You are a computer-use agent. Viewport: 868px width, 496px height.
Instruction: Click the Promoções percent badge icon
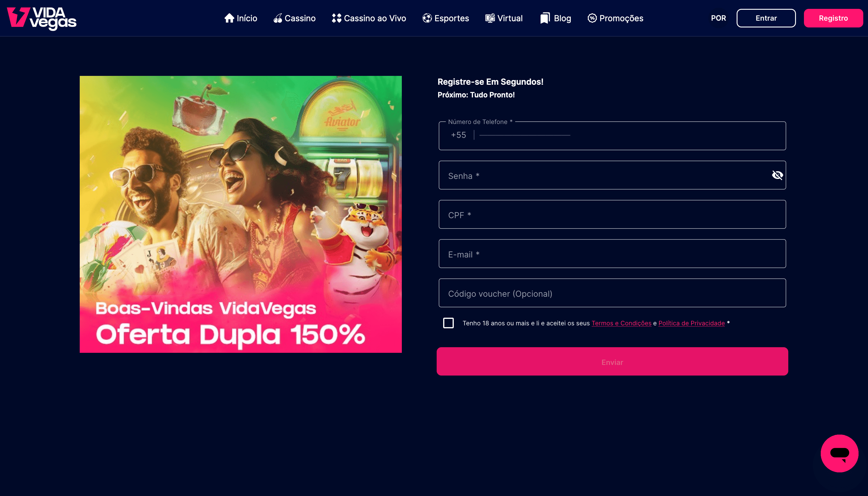click(592, 18)
